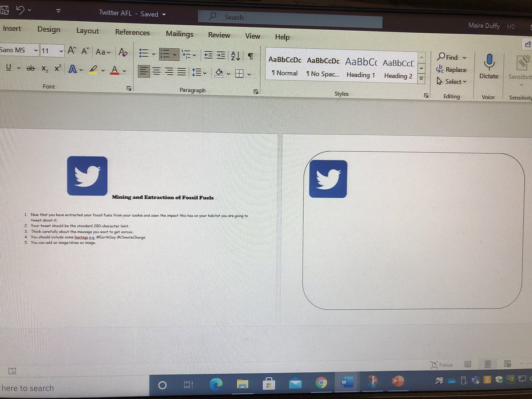This screenshot has width=532, height=399.
Task: Open File Explorer from the taskbar
Action: point(243,383)
